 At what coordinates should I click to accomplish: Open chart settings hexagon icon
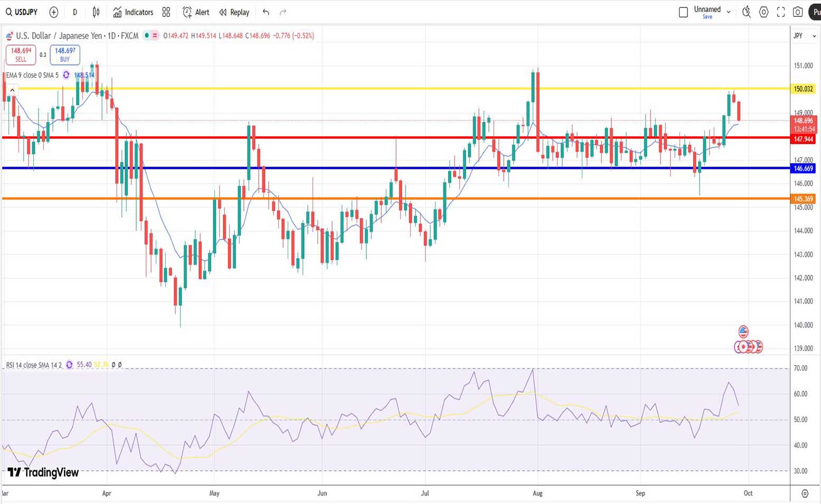pyautogui.click(x=764, y=12)
